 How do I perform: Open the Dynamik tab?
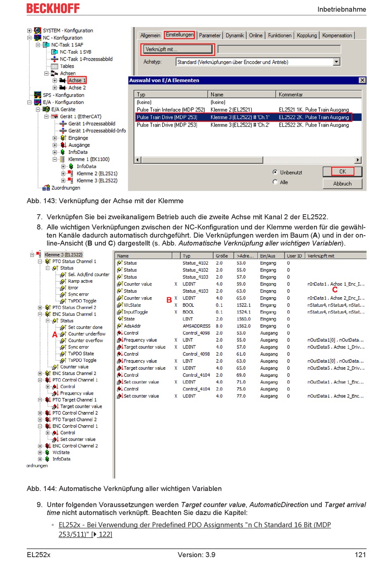tap(235, 35)
